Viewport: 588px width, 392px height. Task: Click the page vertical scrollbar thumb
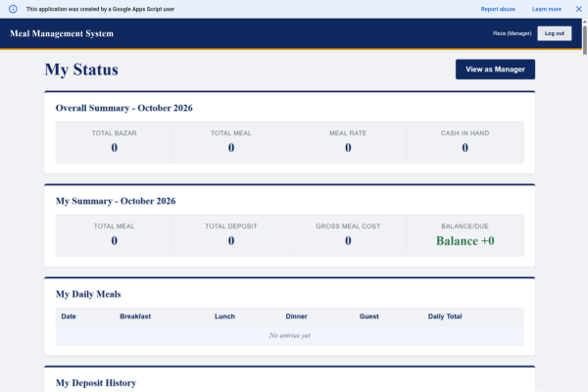585,39
